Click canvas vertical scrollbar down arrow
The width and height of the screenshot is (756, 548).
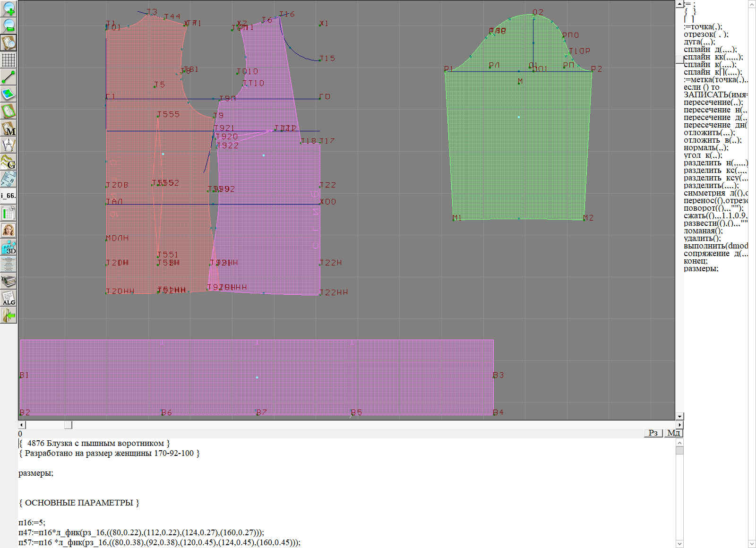(x=679, y=416)
